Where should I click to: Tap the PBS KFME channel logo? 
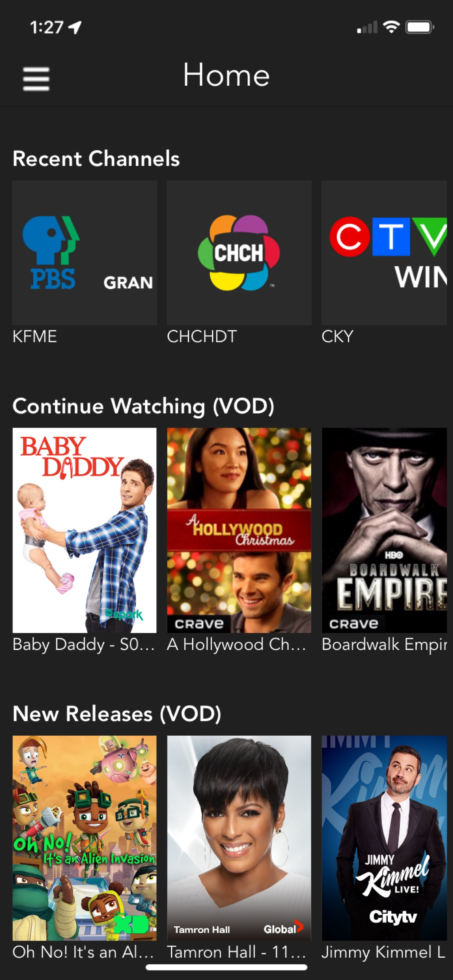85,253
